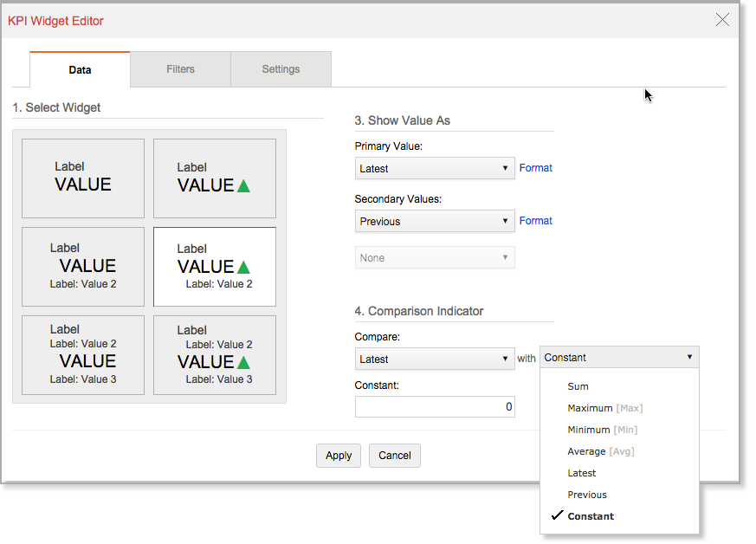
Task: Select the highlighted widget with arrow and Value 2
Action: [214, 266]
